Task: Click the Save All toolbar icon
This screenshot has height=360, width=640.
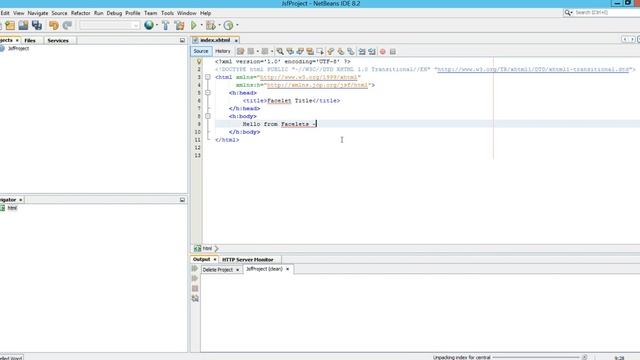Action: 37,25
